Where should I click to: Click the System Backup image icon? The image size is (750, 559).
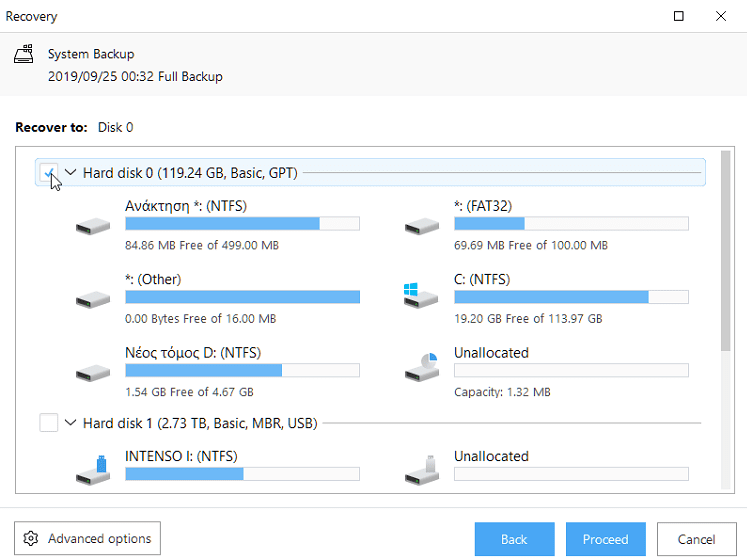(23, 54)
